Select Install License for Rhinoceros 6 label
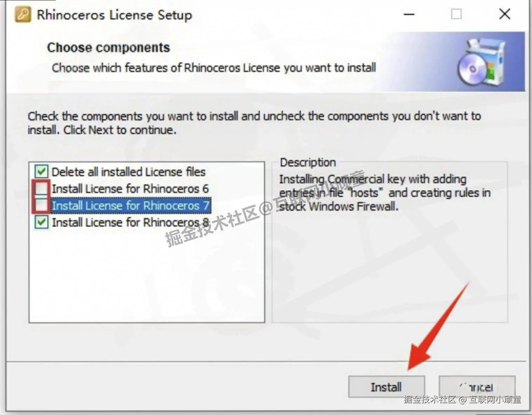Screen dimensions: 532x415 (130, 189)
